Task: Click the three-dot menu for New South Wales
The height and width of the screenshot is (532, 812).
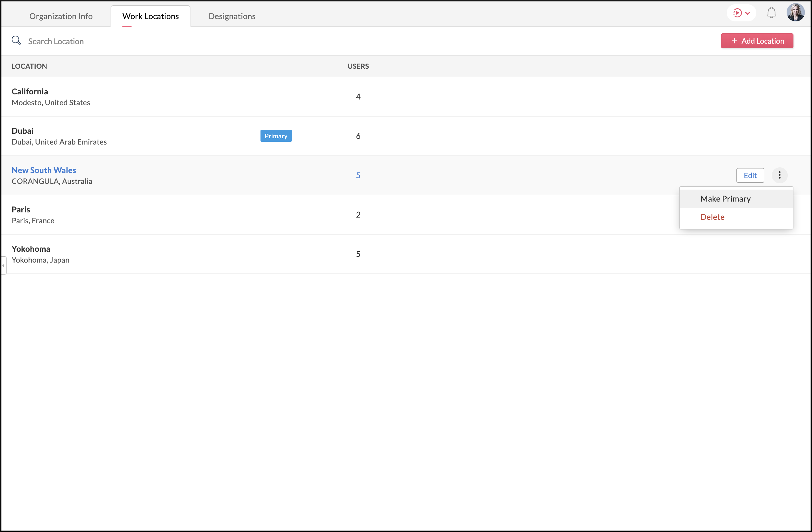Action: pos(779,175)
